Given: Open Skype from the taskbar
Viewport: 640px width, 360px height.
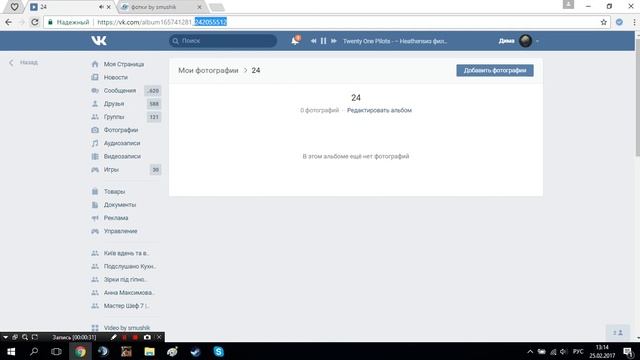Looking at the screenshot, I should pos(218,351).
